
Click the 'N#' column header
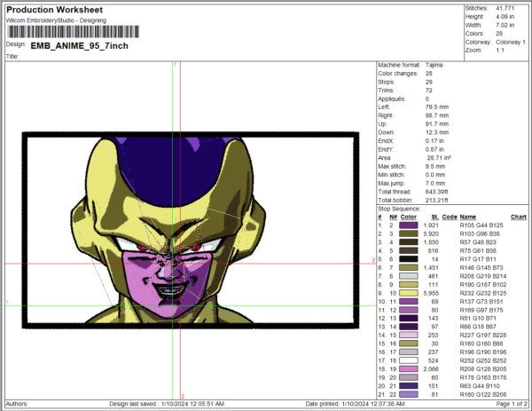393,217
